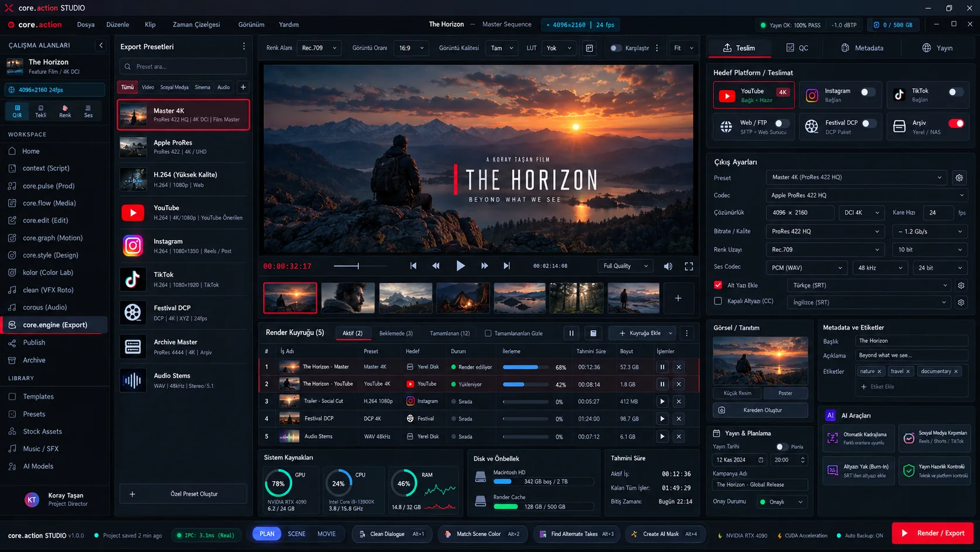This screenshot has height=552, width=980.
Task: Start the Audio Stems render job
Action: pyautogui.click(x=662, y=436)
